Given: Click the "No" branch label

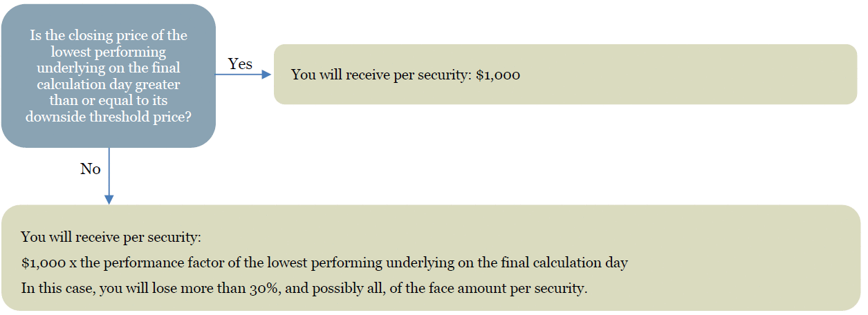Looking at the screenshot, I should pyautogui.click(x=91, y=169).
